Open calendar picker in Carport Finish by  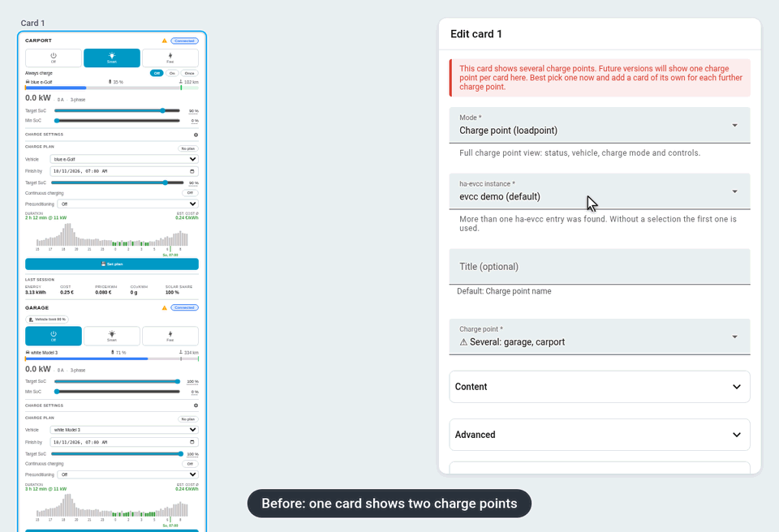(192, 171)
